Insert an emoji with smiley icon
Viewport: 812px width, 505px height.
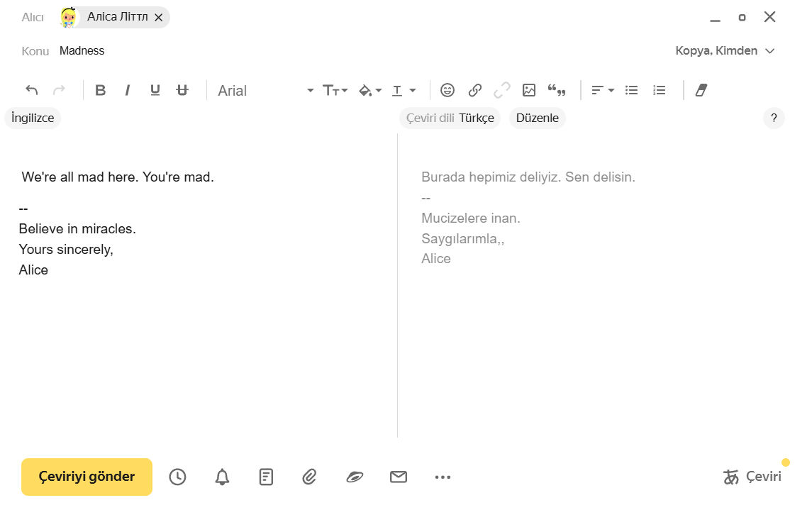click(447, 90)
